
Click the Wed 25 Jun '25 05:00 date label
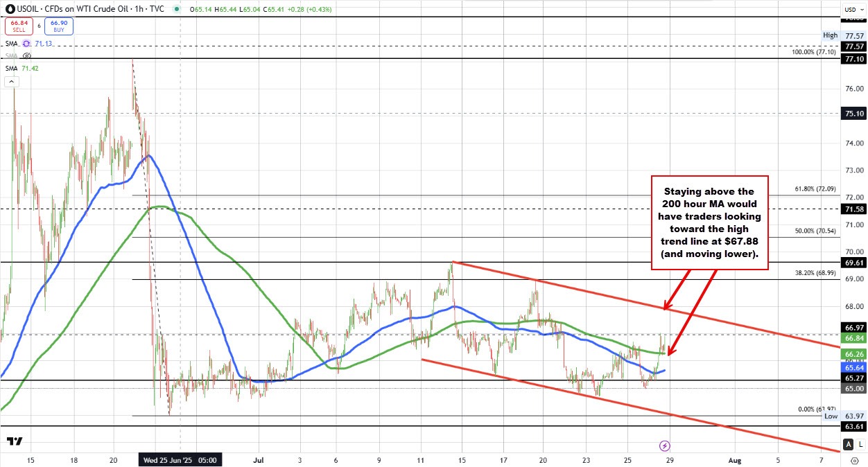pos(180,459)
